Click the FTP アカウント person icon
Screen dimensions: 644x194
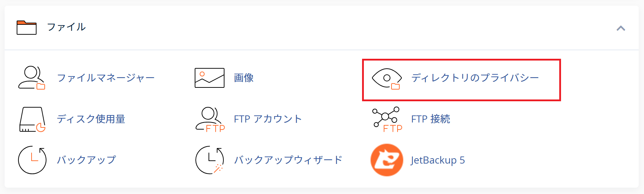click(210, 120)
